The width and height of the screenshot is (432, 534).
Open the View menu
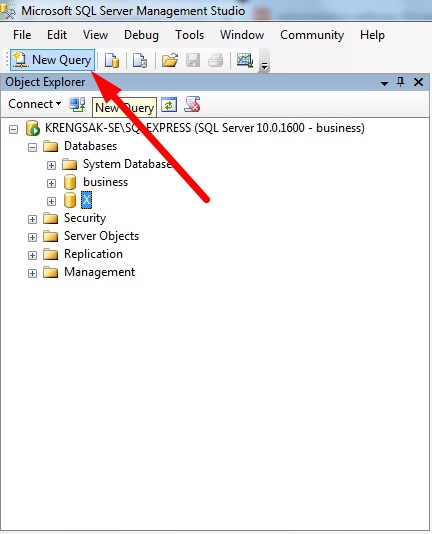[x=95, y=35]
